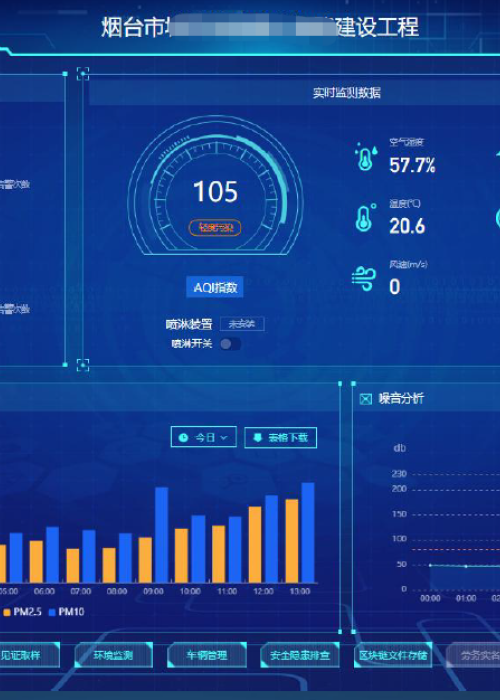The image size is (500, 700).
Task: Select the AQI指数 indicator box
Action: [215, 288]
